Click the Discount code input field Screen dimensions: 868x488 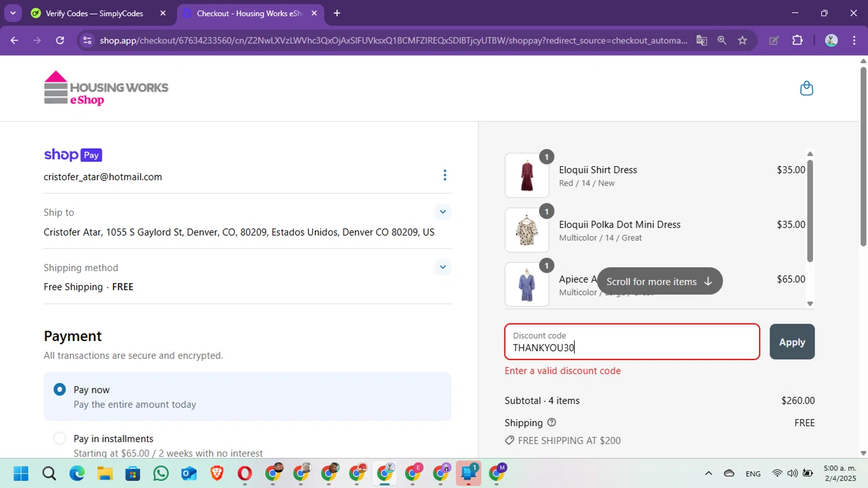pyautogui.click(x=632, y=342)
